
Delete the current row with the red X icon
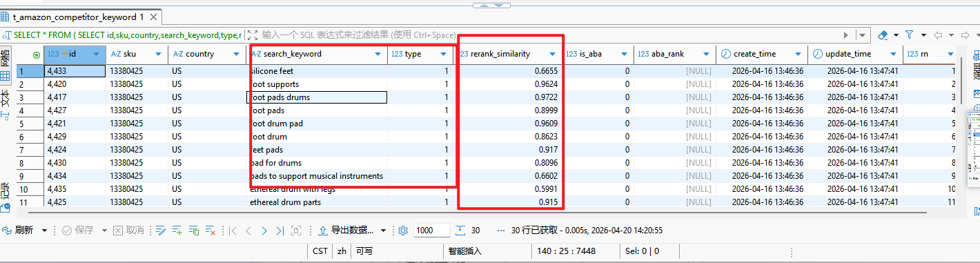tap(210, 231)
